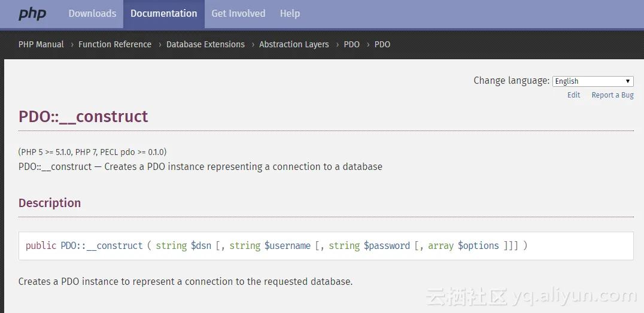Viewport: 644px width, 313px height.
Task: Click the $username parameter in signature
Action: coord(287,246)
